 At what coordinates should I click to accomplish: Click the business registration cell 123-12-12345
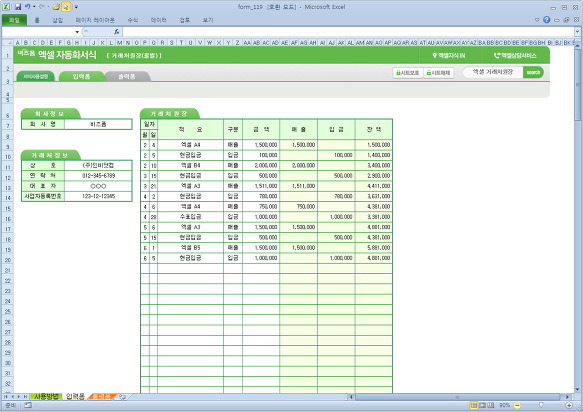tap(98, 196)
